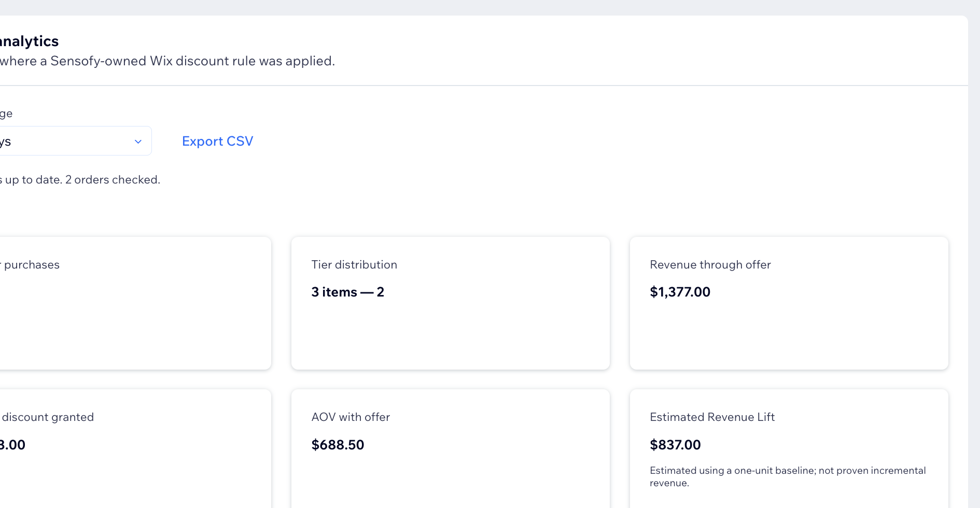The image size is (980, 508).
Task: Click the Export CSV link
Action: coord(217,141)
